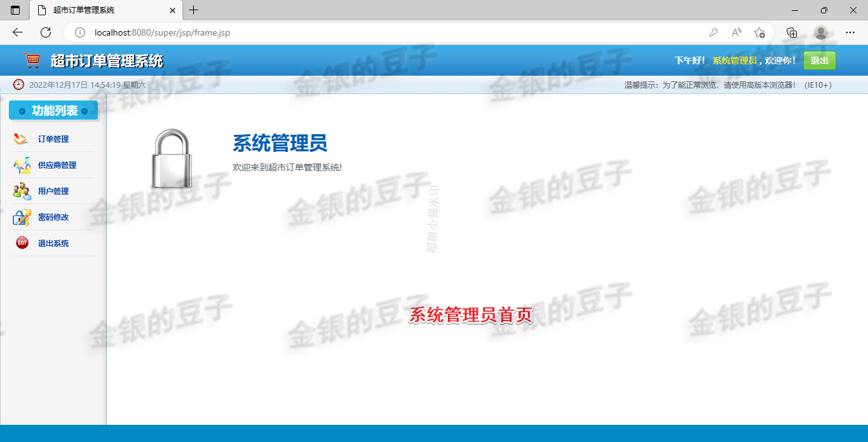Viewport: 868px width, 442px height.
Task: Open the browser profile menu
Action: point(820,32)
